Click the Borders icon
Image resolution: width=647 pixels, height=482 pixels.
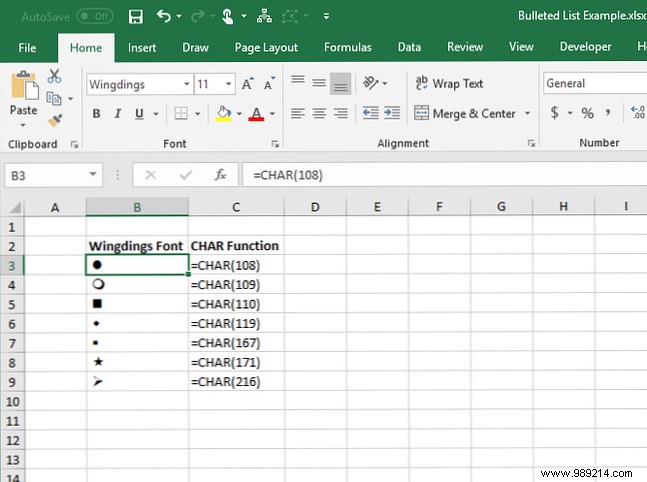(x=181, y=113)
